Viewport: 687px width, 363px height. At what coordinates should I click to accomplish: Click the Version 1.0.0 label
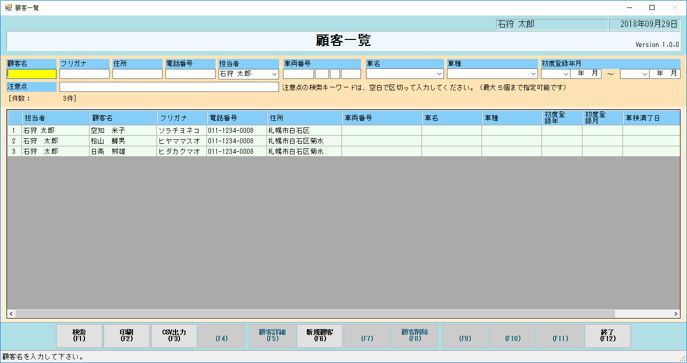coord(657,45)
